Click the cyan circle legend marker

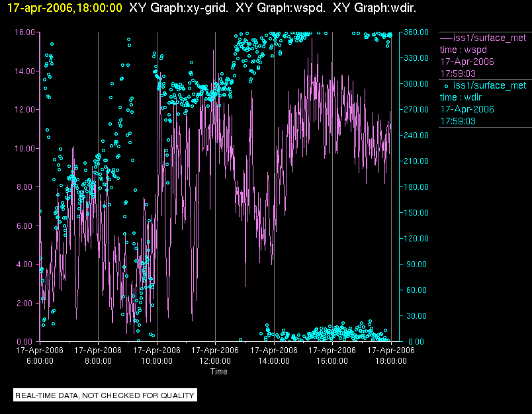[446, 86]
